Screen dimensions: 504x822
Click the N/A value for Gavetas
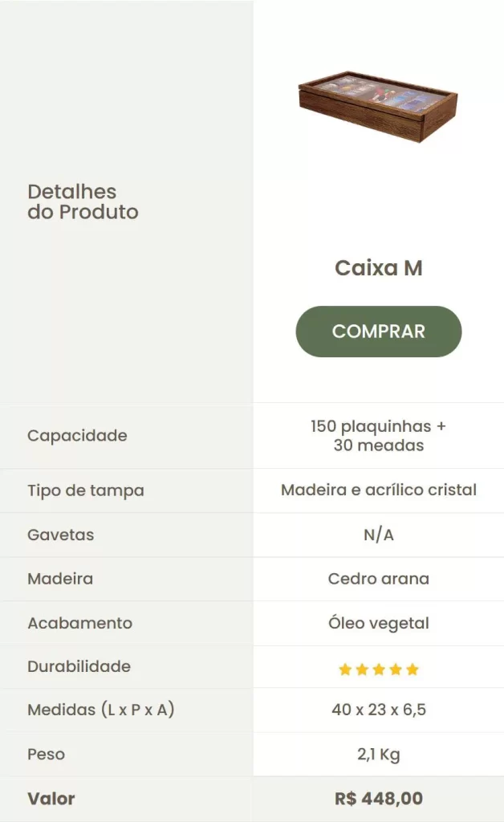pyautogui.click(x=378, y=535)
